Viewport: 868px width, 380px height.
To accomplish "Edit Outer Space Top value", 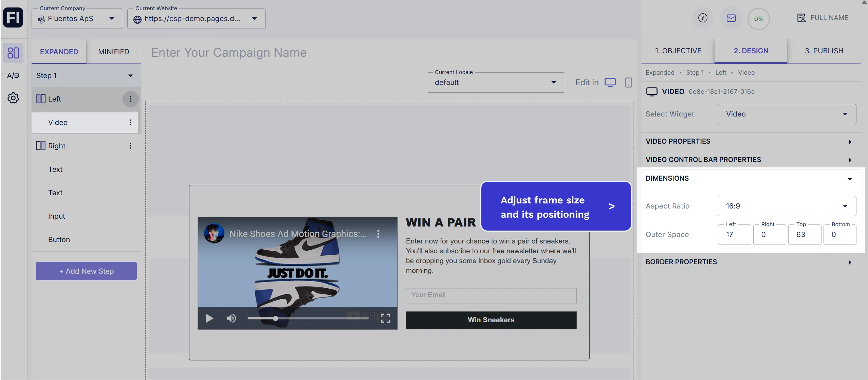I will click(805, 235).
